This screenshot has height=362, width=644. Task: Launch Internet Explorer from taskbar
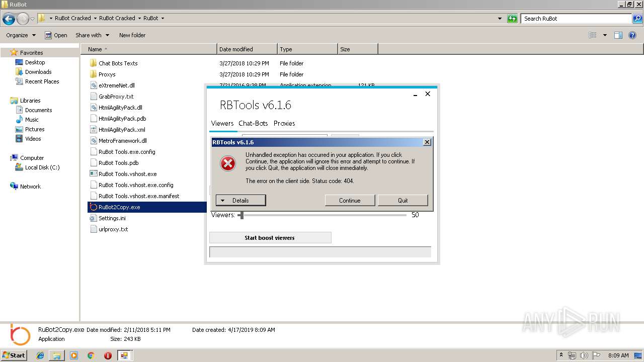[x=40, y=355]
